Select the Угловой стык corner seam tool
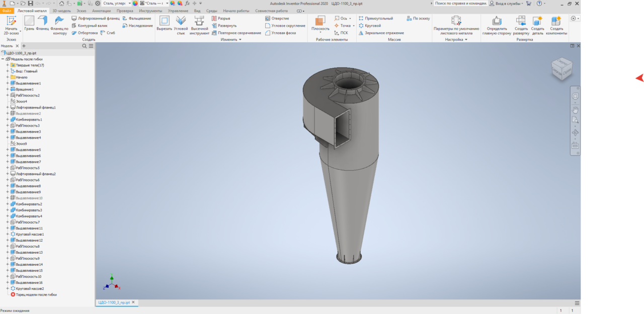 [181, 21]
